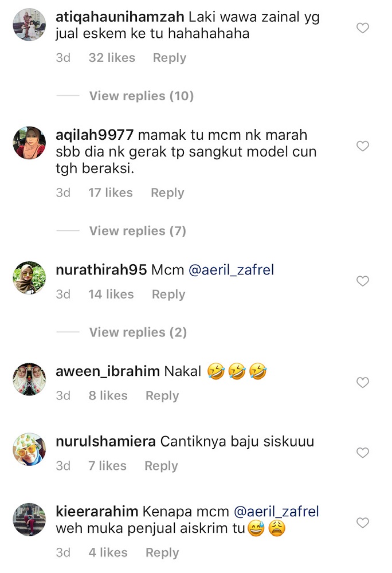This screenshot has width=392, height=573.
Task: Expand View replies (10)
Action: [x=142, y=96]
